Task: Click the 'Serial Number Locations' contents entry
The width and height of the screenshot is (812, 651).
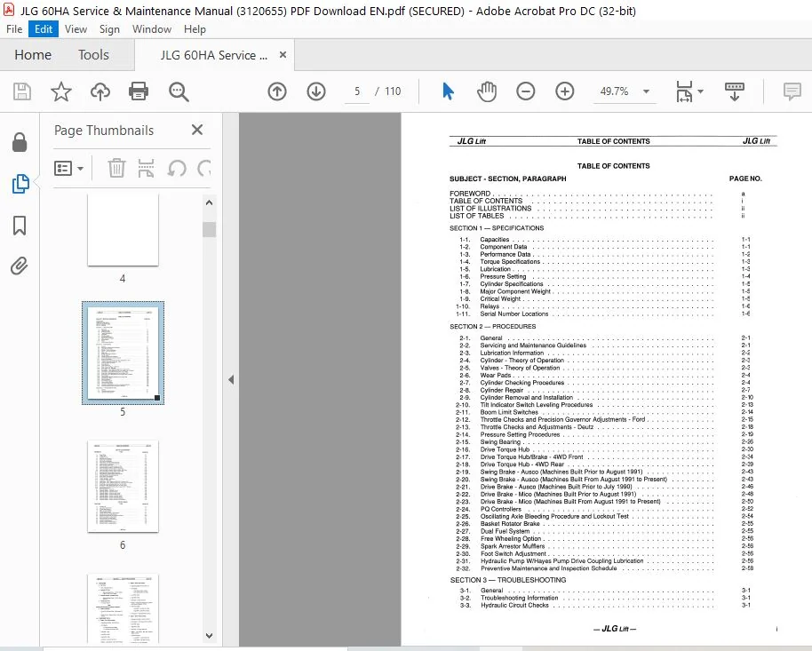Action: (514, 314)
